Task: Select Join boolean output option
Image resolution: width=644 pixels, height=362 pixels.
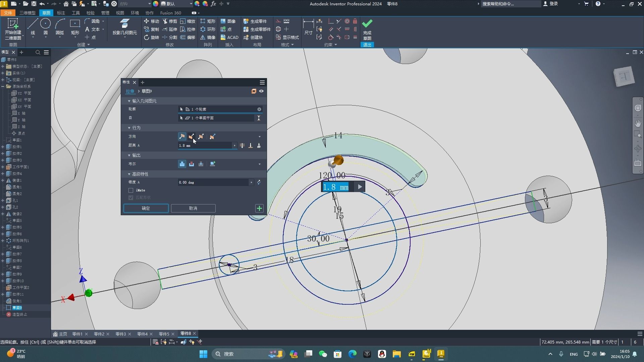Action: click(x=182, y=164)
